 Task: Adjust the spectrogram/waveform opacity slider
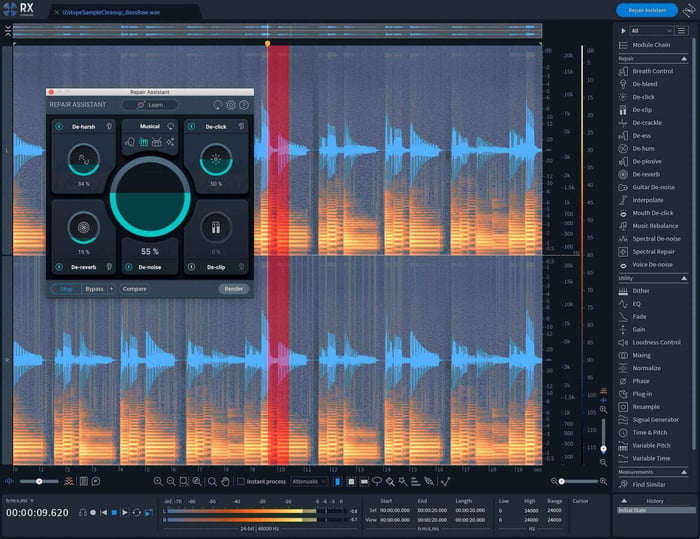tap(39, 481)
